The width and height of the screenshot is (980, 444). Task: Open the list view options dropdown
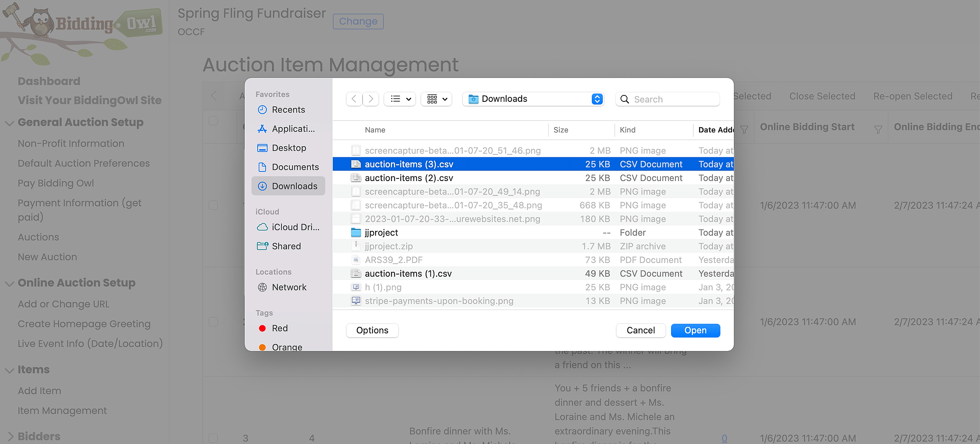400,99
